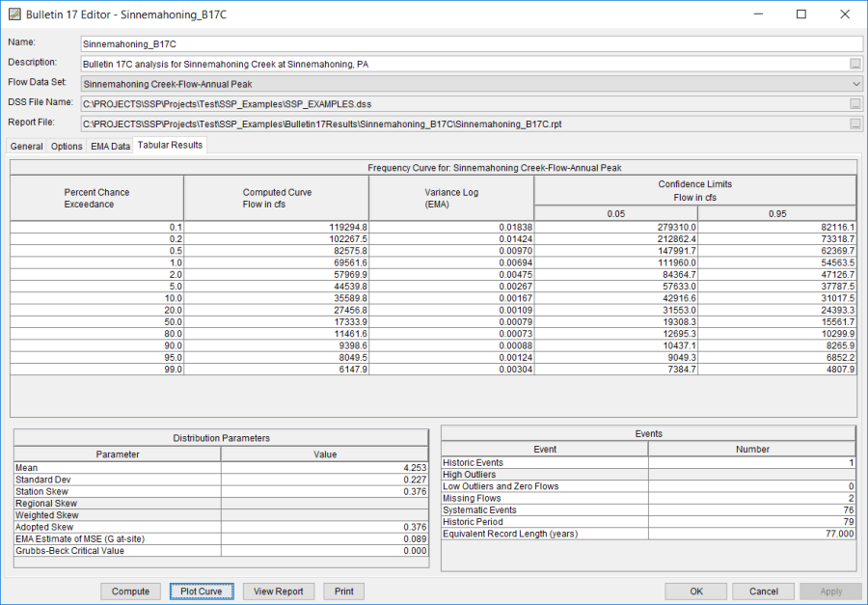This screenshot has width=868, height=605.
Task: Open the EMA Data tab
Action: pyautogui.click(x=109, y=146)
